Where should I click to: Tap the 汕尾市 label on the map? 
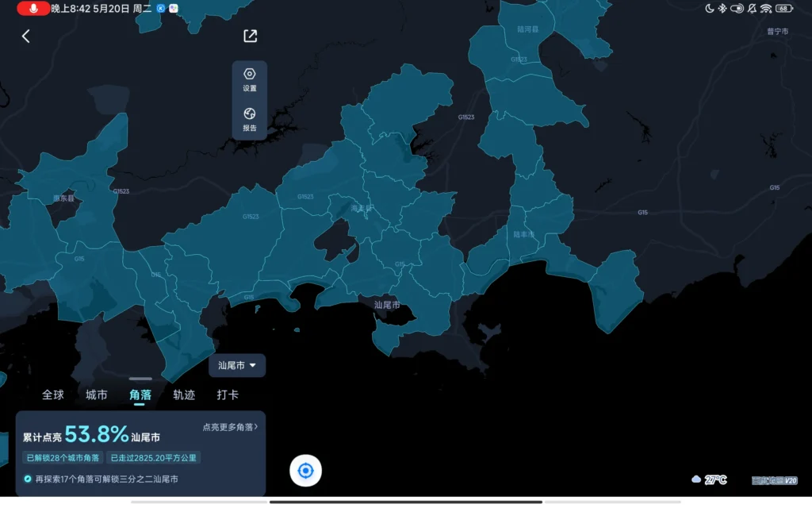(x=387, y=304)
